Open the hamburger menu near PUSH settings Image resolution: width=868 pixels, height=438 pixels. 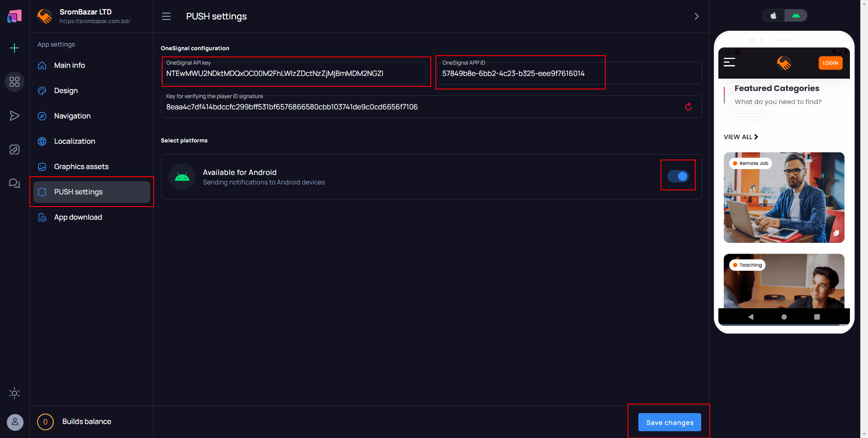tap(166, 16)
